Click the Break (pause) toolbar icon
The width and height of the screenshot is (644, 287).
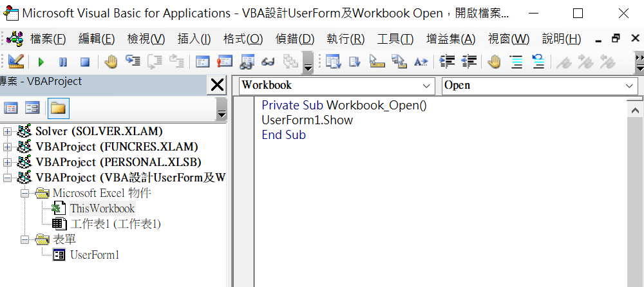click(x=63, y=62)
